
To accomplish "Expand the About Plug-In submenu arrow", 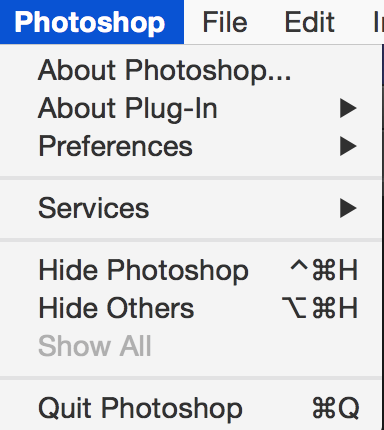I will 348,108.
